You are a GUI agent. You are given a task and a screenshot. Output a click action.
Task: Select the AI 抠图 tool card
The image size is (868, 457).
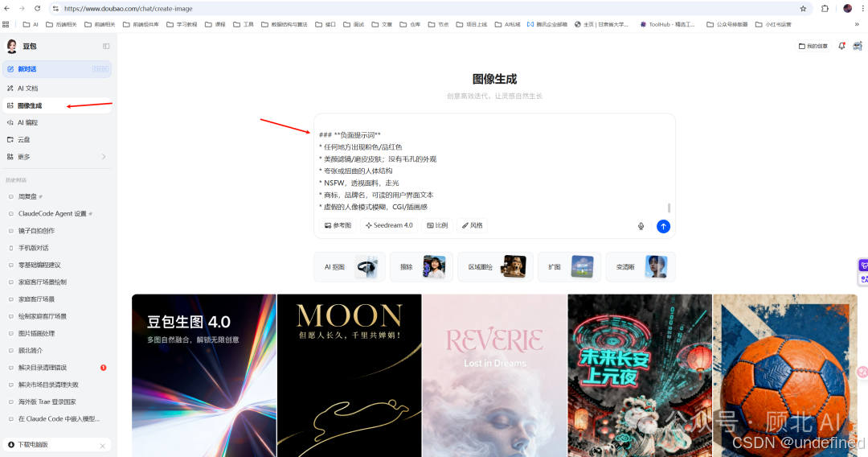[x=350, y=267]
